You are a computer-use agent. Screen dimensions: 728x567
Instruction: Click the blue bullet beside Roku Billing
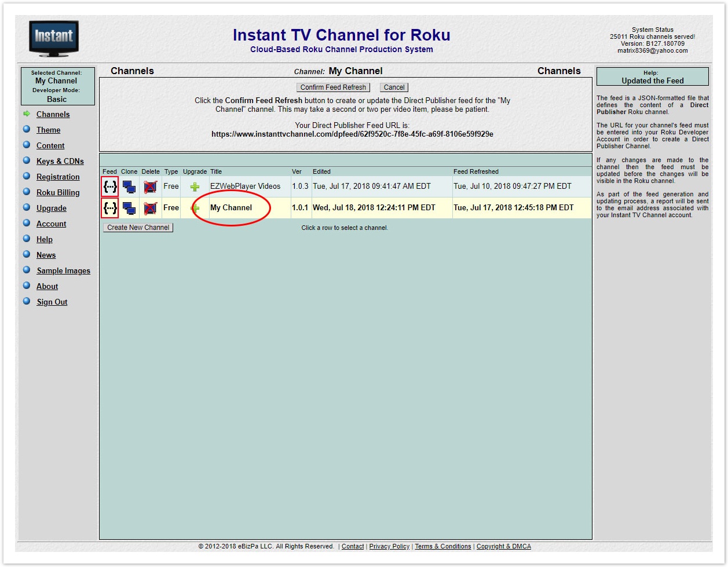point(27,192)
